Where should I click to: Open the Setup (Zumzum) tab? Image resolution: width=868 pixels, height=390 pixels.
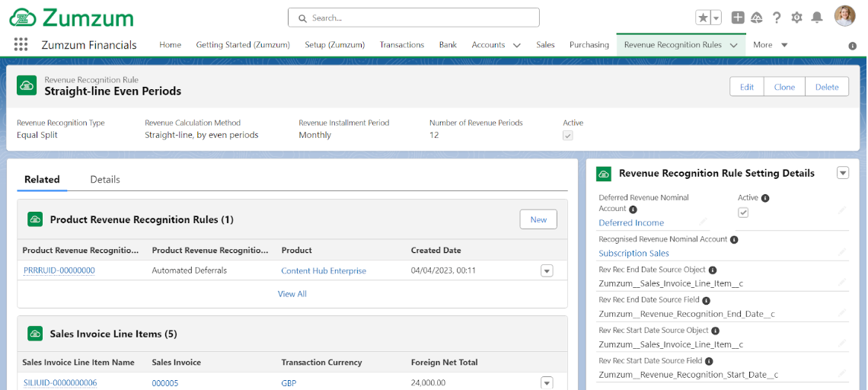(x=334, y=45)
